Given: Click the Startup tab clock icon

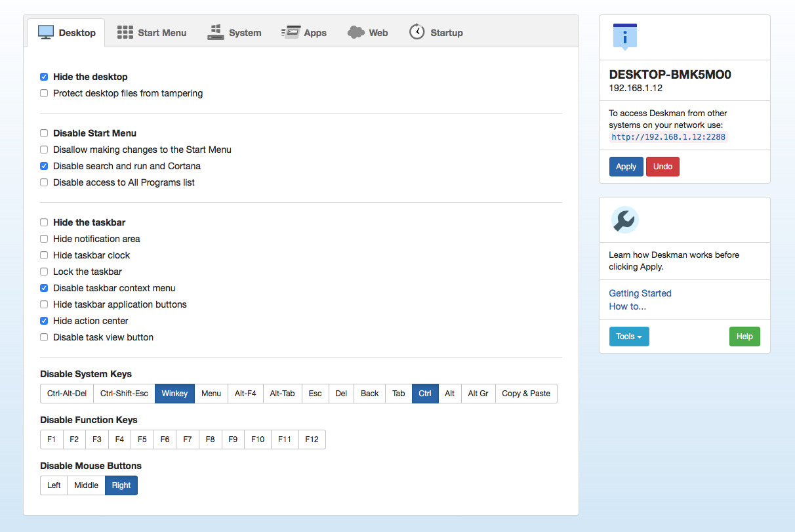Looking at the screenshot, I should click(417, 31).
